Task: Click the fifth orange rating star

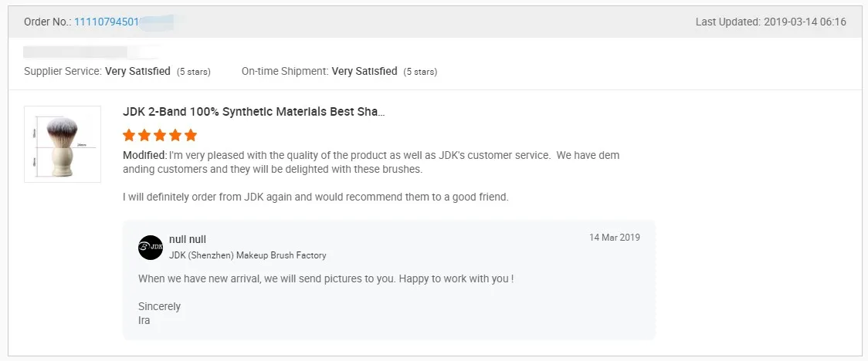Action: (191, 136)
